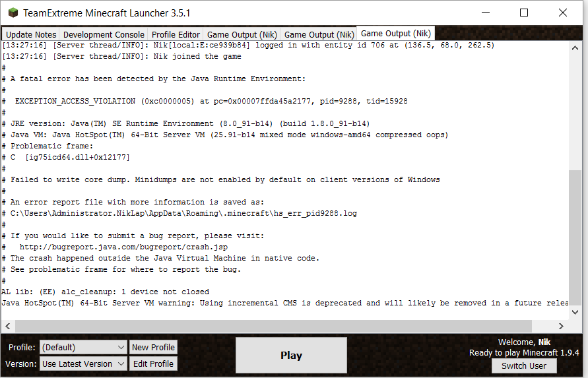Click the New Profile button
Viewport: 588px width, 378px height.
click(153, 347)
